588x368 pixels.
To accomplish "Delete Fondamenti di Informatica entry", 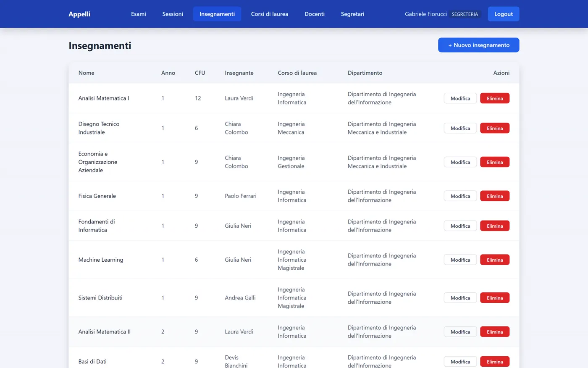I will coord(495,226).
